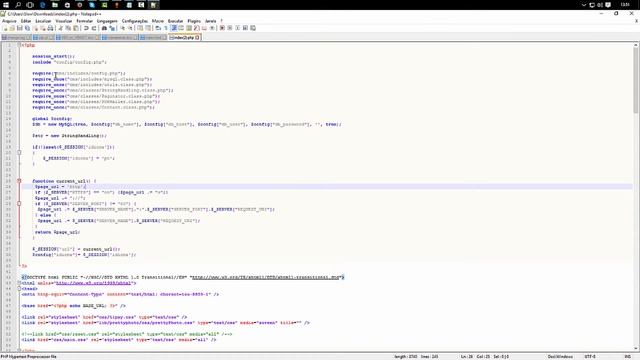This screenshot has height=360, width=640.
Task: Save the current file via toolbar
Action: [20, 28]
